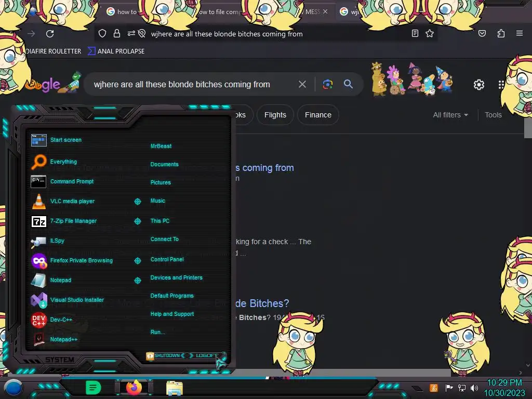Open ANAL PROLAPSE bookmark
This screenshot has height=399, width=532.
(116, 51)
